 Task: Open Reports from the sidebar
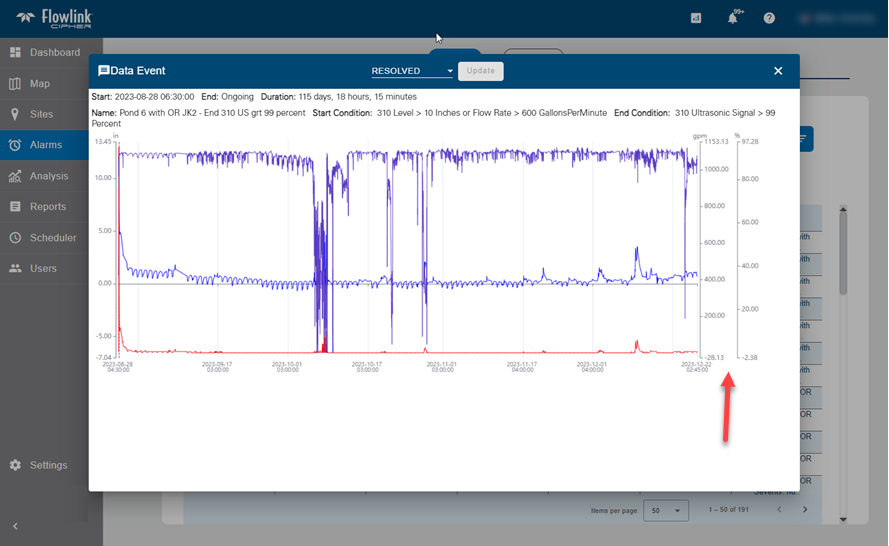(x=47, y=207)
